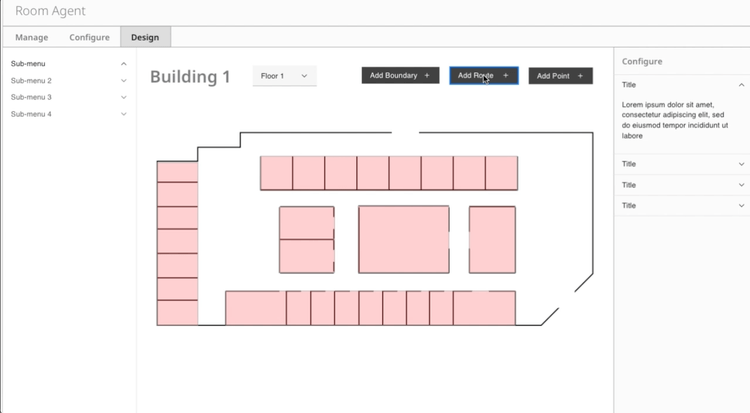The image size is (750, 413).
Task: Expand the third Title section in Configure panel
Action: pyautogui.click(x=741, y=185)
